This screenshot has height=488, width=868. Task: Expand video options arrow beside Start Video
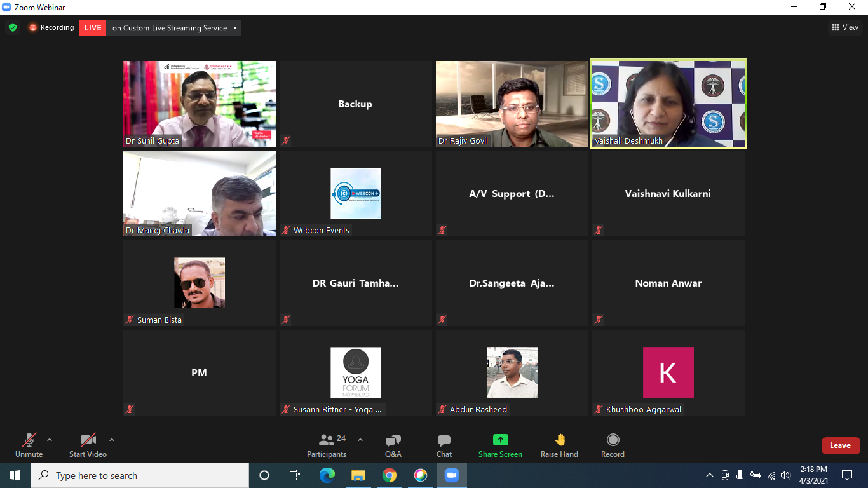point(112,440)
